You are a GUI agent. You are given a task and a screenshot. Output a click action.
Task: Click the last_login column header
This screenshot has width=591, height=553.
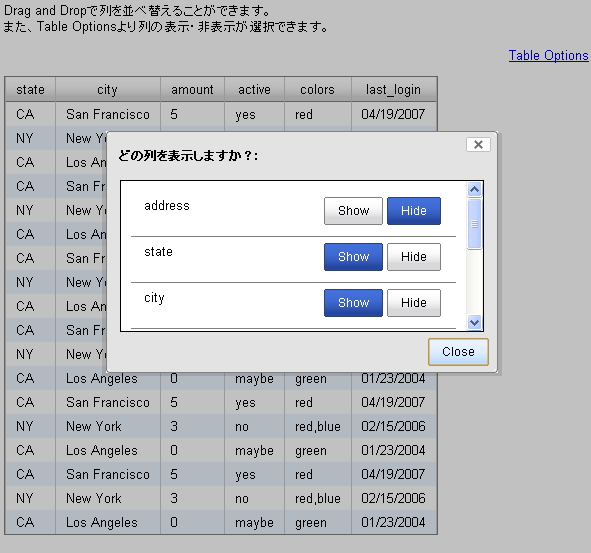(394, 90)
